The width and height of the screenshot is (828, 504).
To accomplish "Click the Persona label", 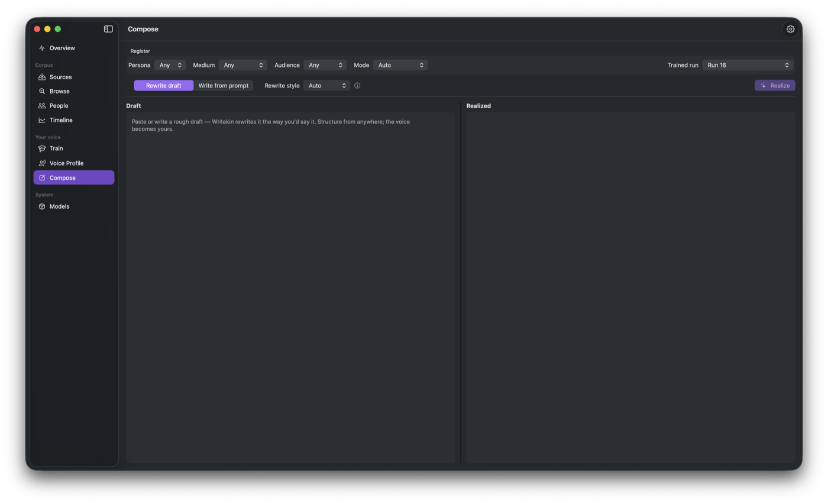I will (140, 65).
